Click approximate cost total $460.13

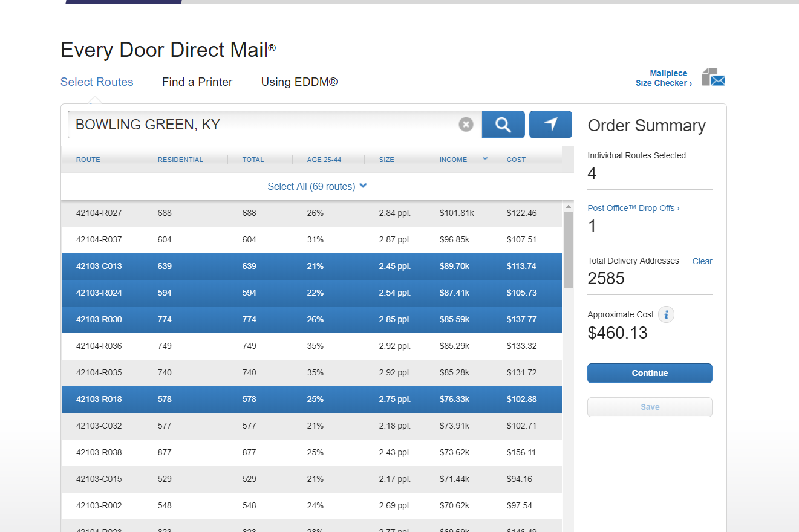pos(618,333)
